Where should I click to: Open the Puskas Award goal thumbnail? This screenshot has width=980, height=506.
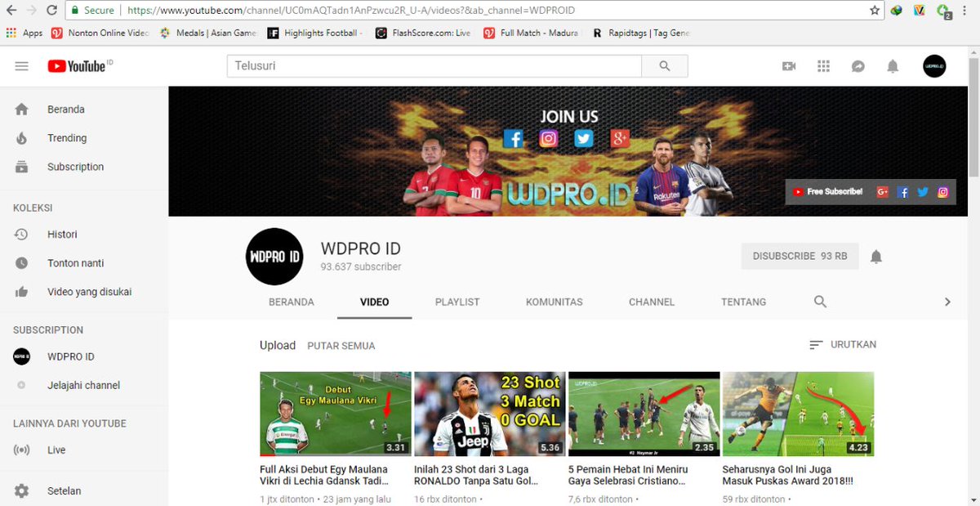[799, 414]
